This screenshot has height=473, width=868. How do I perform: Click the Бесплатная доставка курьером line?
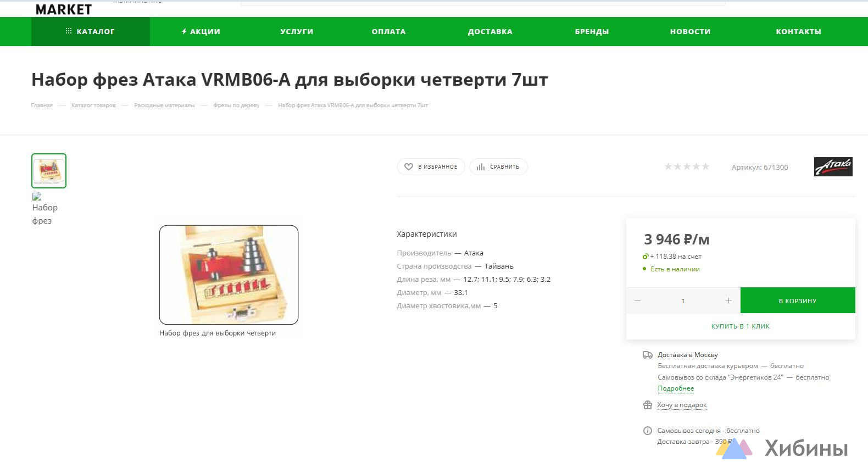(x=731, y=366)
